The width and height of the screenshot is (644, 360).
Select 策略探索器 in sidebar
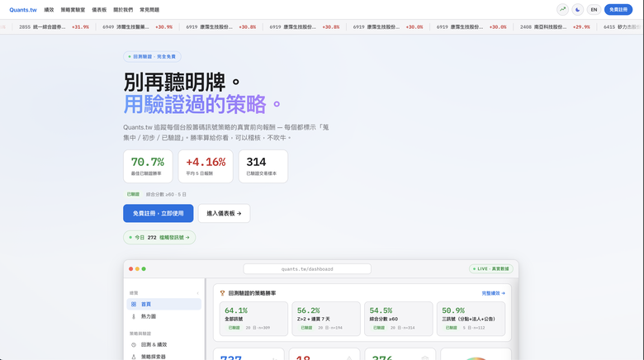[163, 357]
